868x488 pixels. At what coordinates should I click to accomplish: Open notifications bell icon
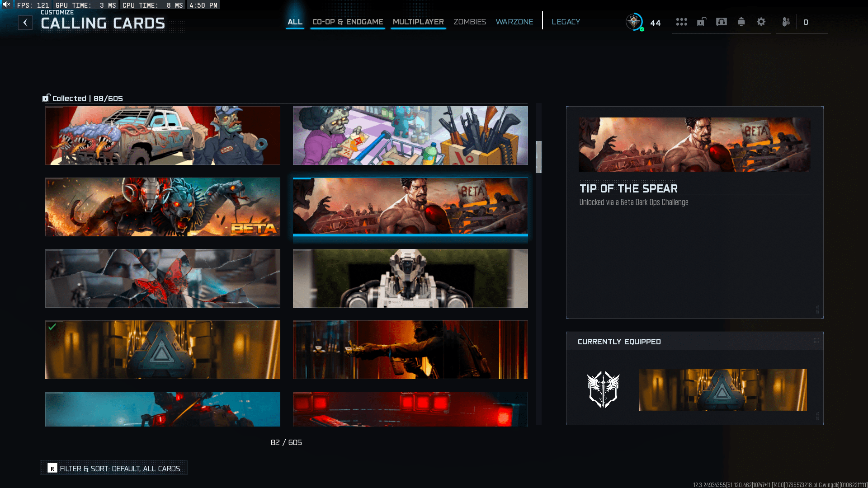pyautogui.click(x=741, y=22)
